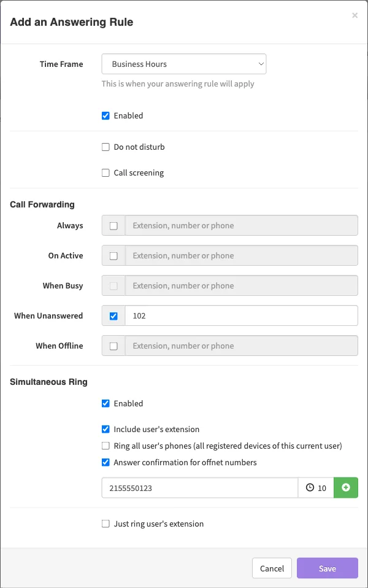The width and height of the screenshot is (368, 588).
Task: Uncheck the When Unanswered forwarding checkbox
Action: click(113, 315)
